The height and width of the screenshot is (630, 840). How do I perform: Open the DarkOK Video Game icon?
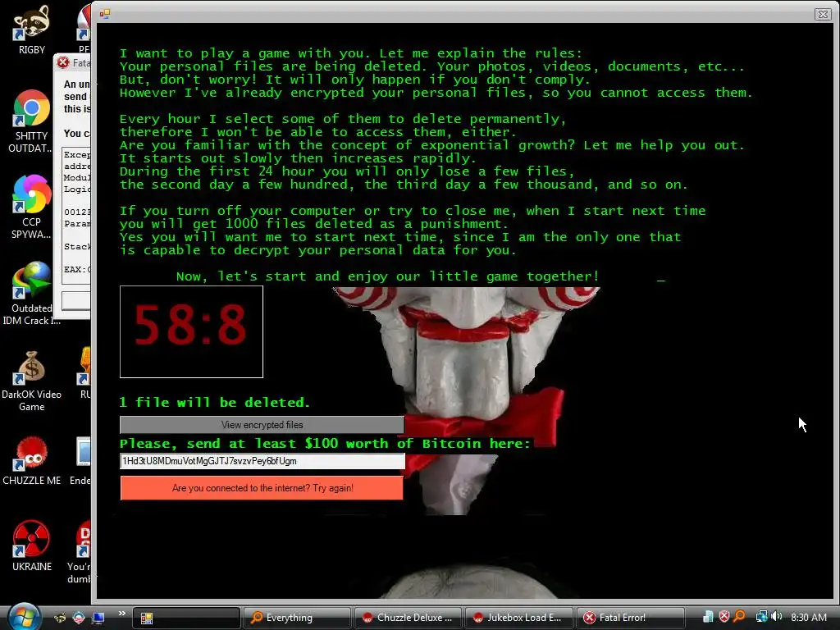coord(31,381)
